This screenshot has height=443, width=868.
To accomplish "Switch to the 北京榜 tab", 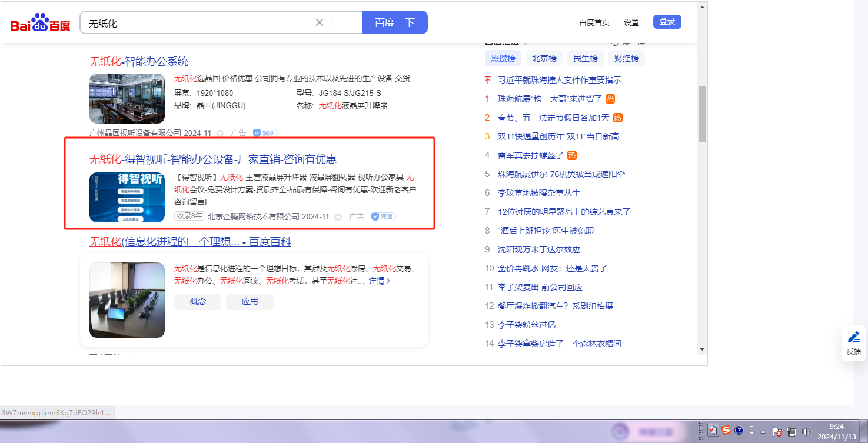I will point(544,58).
